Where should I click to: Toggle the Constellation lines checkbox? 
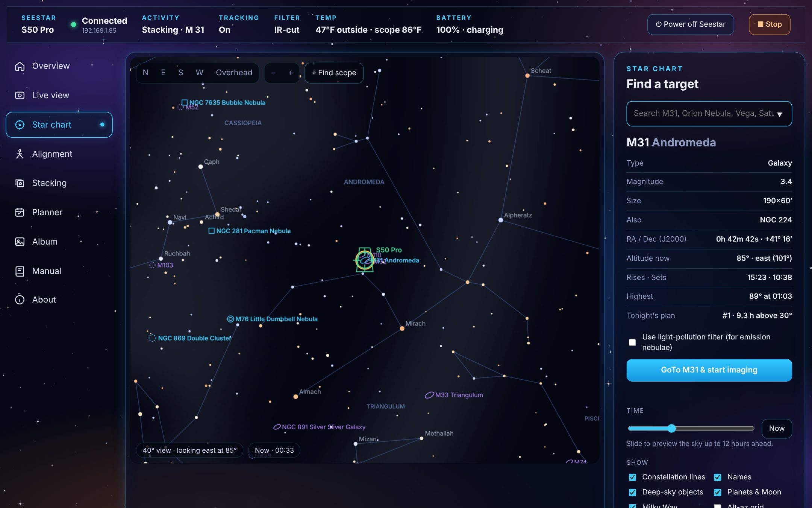click(632, 477)
